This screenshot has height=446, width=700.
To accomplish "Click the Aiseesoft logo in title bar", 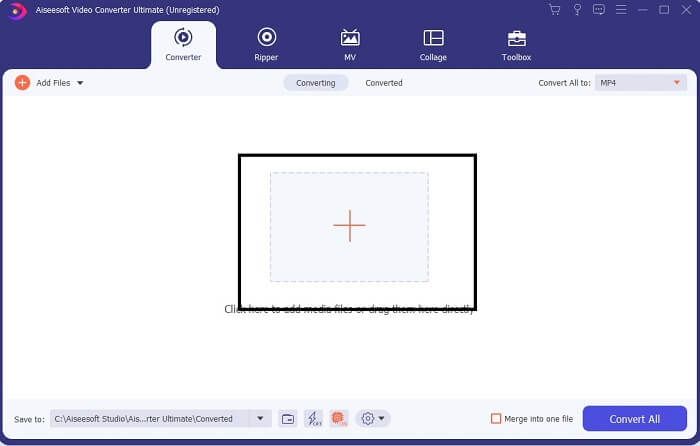I will (x=17, y=11).
